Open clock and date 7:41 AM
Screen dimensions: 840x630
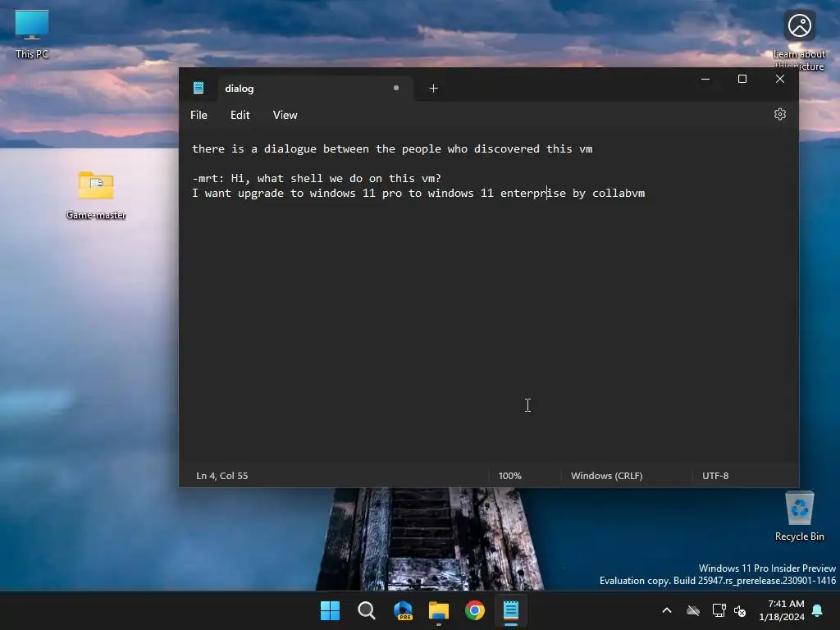782,610
